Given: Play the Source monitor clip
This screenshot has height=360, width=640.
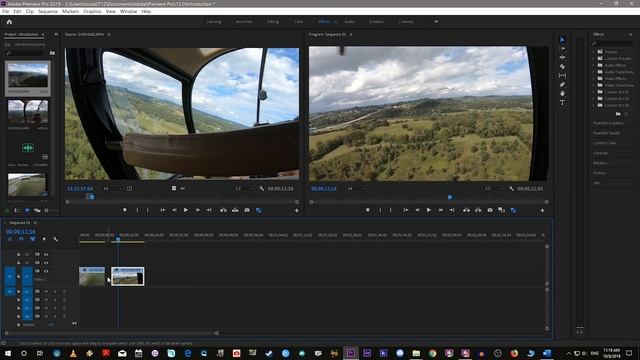Looking at the screenshot, I should [x=186, y=210].
